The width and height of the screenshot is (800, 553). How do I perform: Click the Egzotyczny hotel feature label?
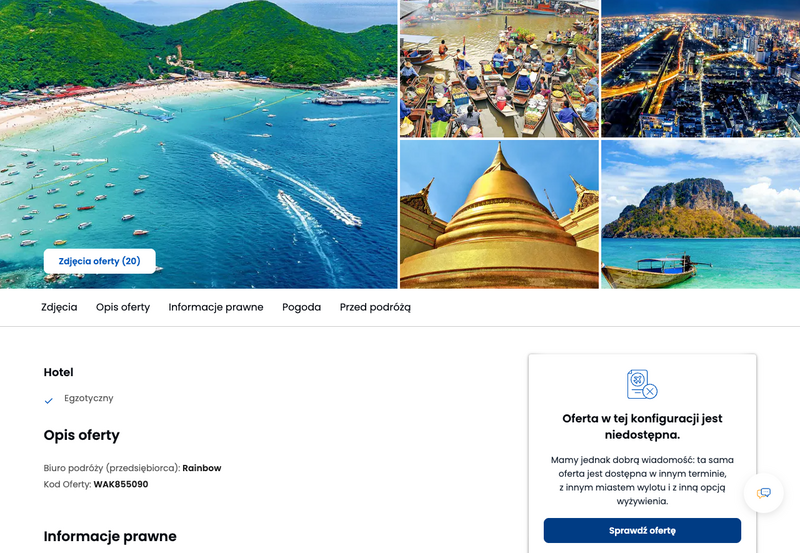pos(89,398)
